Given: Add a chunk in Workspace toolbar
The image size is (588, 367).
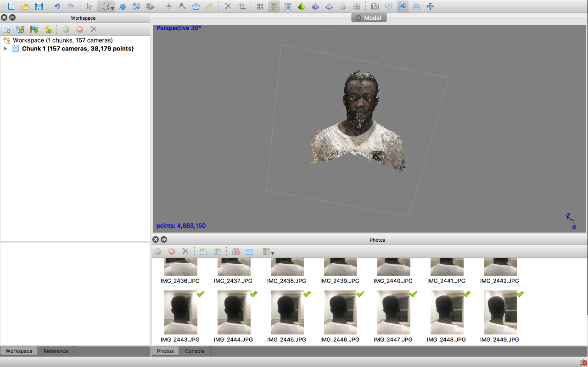Looking at the screenshot, I should pyautogui.click(x=6, y=29).
